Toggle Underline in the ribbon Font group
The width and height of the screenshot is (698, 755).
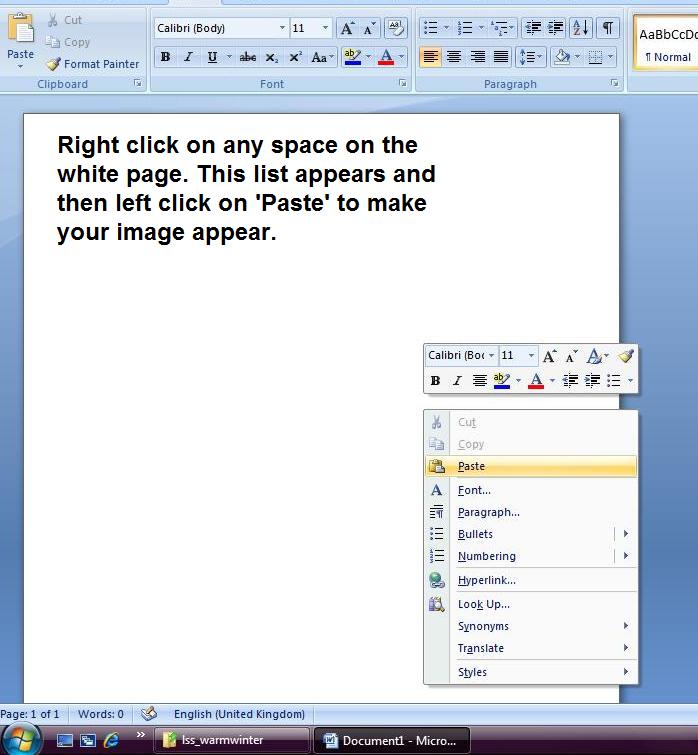pos(212,57)
